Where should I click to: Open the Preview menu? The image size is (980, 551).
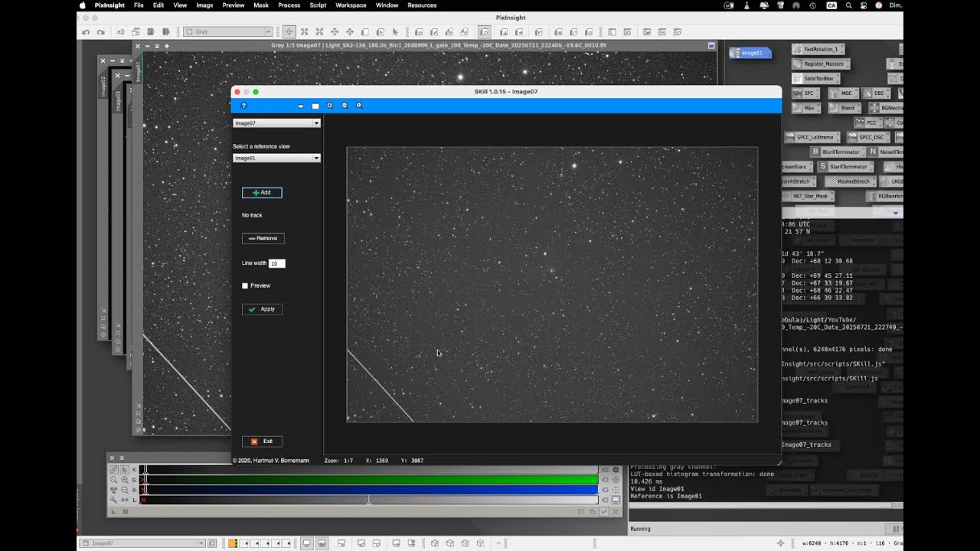234,5
